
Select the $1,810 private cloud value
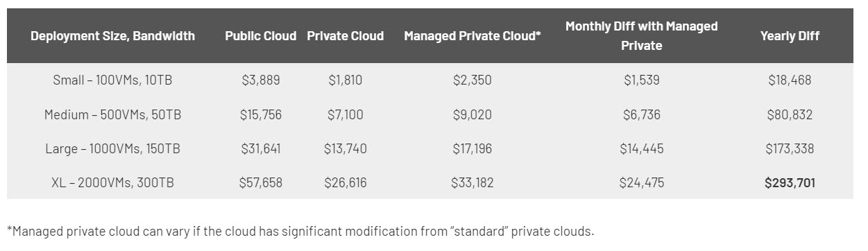345,80
